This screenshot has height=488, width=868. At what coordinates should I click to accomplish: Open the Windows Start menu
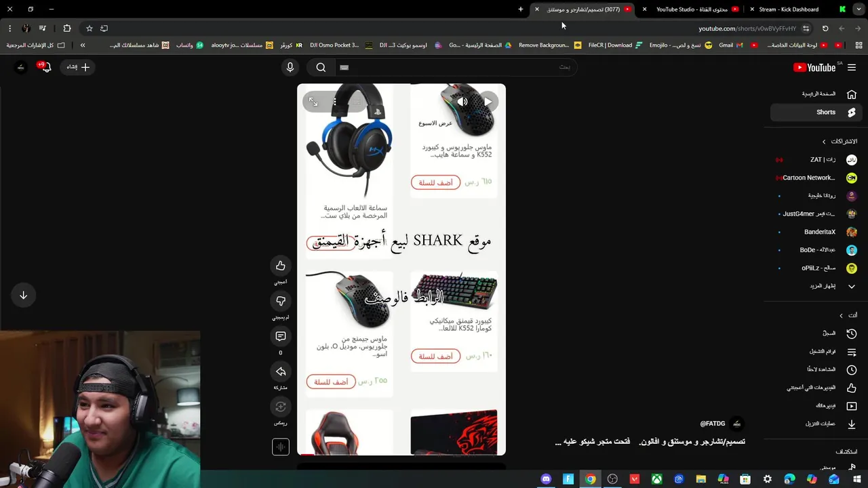(x=856, y=479)
